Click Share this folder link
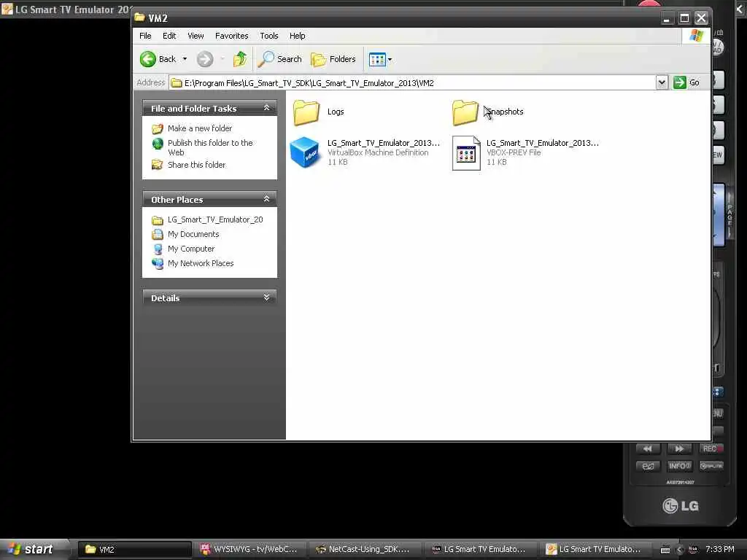Image resolution: width=747 pixels, height=560 pixels. tap(196, 165)
